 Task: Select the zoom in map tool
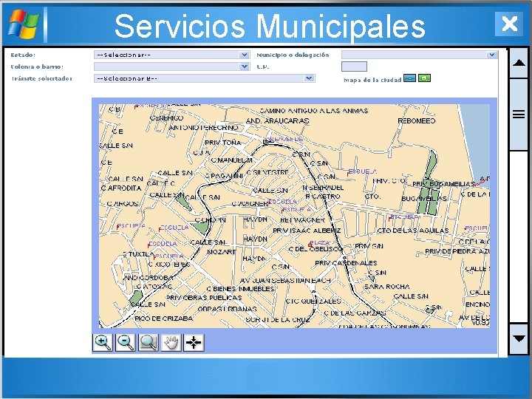point(103,342)
